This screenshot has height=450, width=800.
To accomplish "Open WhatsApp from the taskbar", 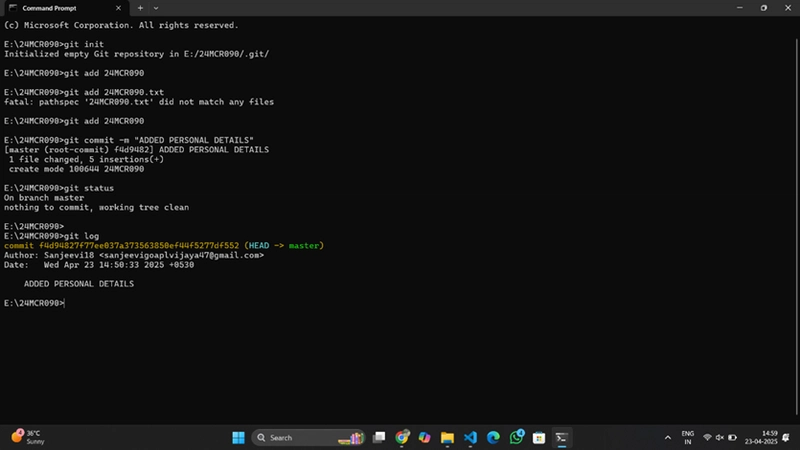I will [x=516, y=437].
